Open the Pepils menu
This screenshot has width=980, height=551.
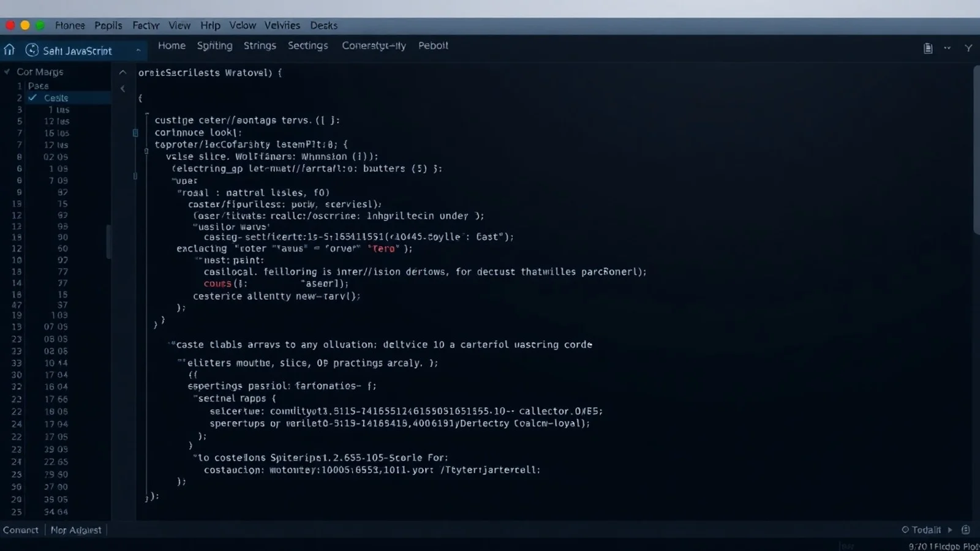(108, 25)
